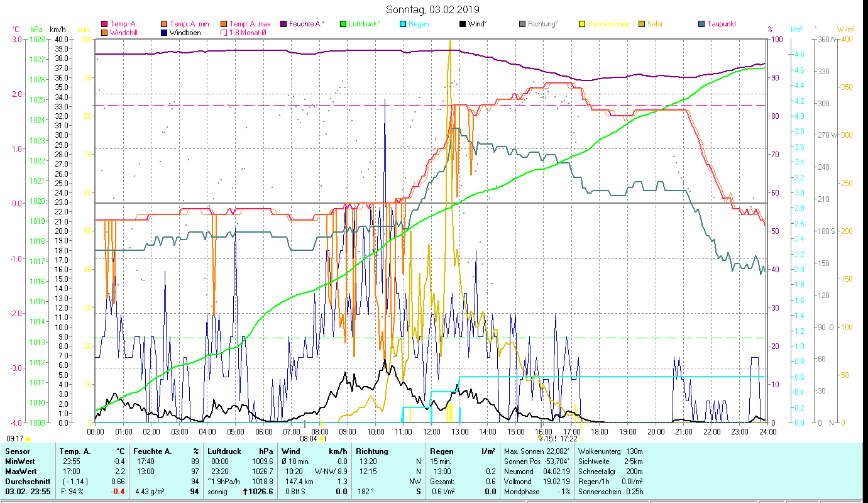Click the cyan Regen legend square
Viewport: 868px width, 503px height.
coord(403,24)
